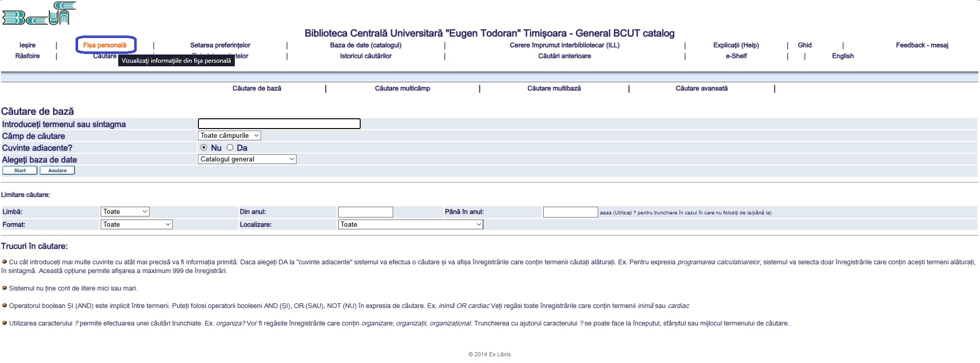
Task: Go to Căutare multibază
Action: tap(553, 88)
